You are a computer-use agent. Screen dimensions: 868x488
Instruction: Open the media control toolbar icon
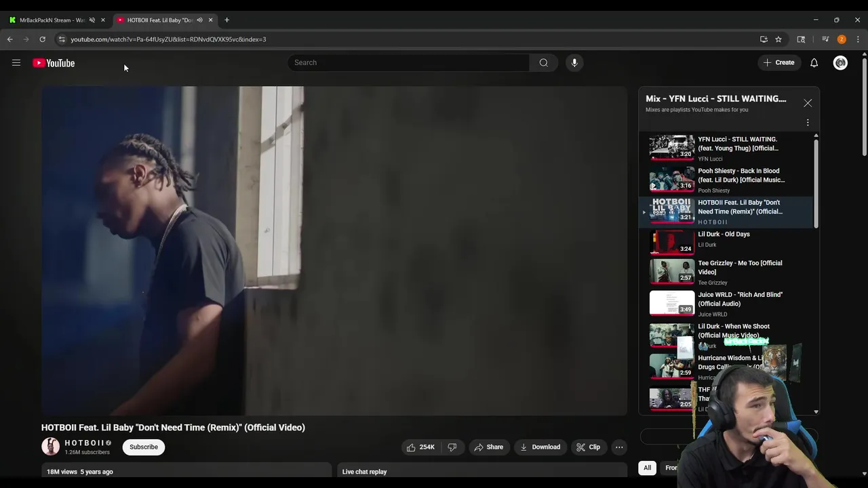[x=825, y=39]
